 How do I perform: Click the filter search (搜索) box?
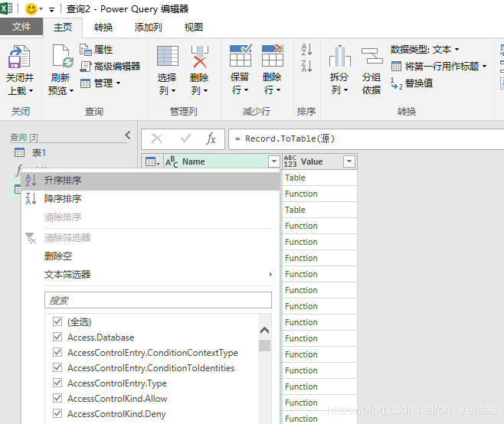pyautogui.click(x=158, y=300)
